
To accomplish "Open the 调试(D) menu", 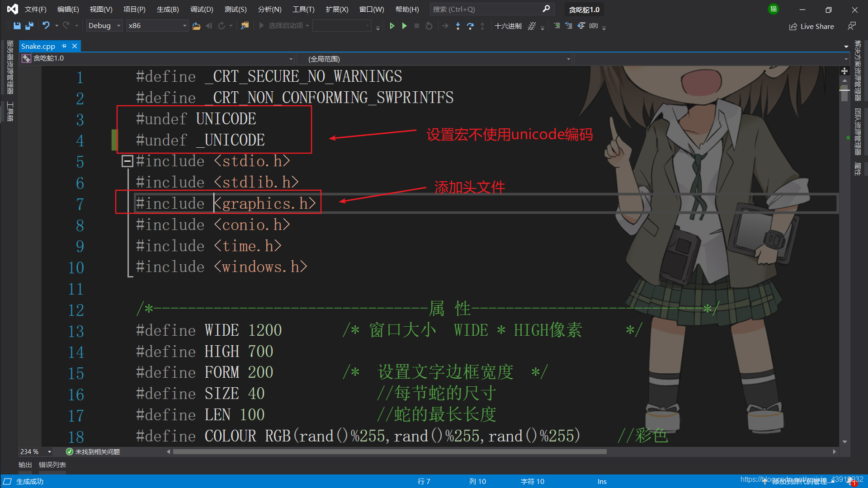I will [x=202, y=9].
